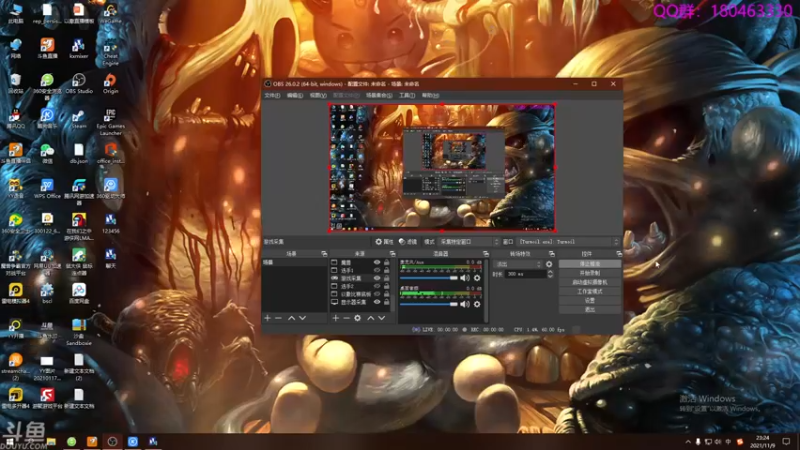Screen dimensions: 800x450
Task: Pop out the 混音器 dock panel
Action: tap(486, 254)
